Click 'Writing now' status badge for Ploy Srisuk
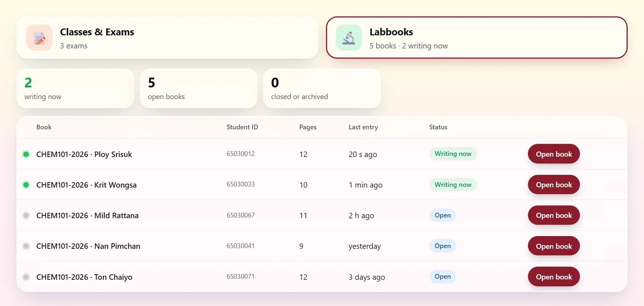 [453, 154]
